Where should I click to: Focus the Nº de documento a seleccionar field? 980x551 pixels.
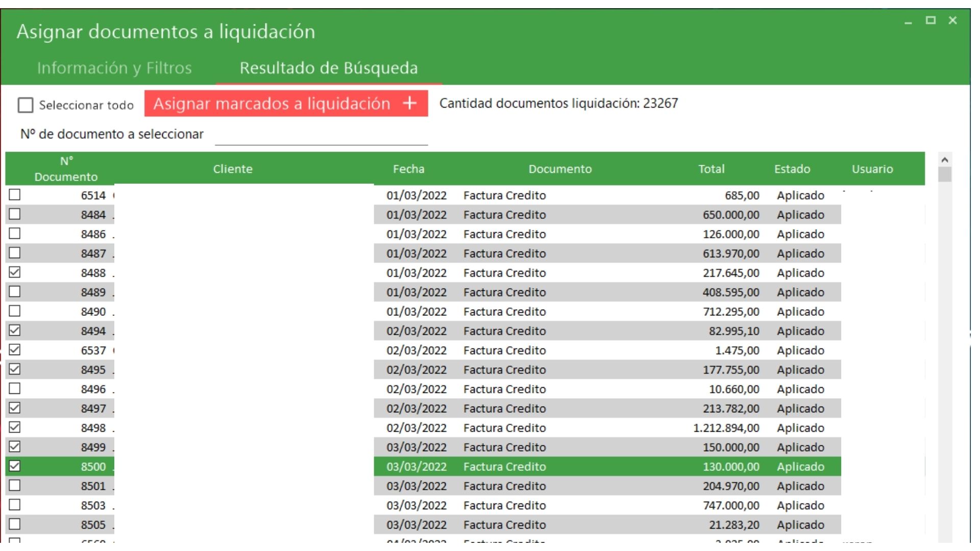point(321,136)
